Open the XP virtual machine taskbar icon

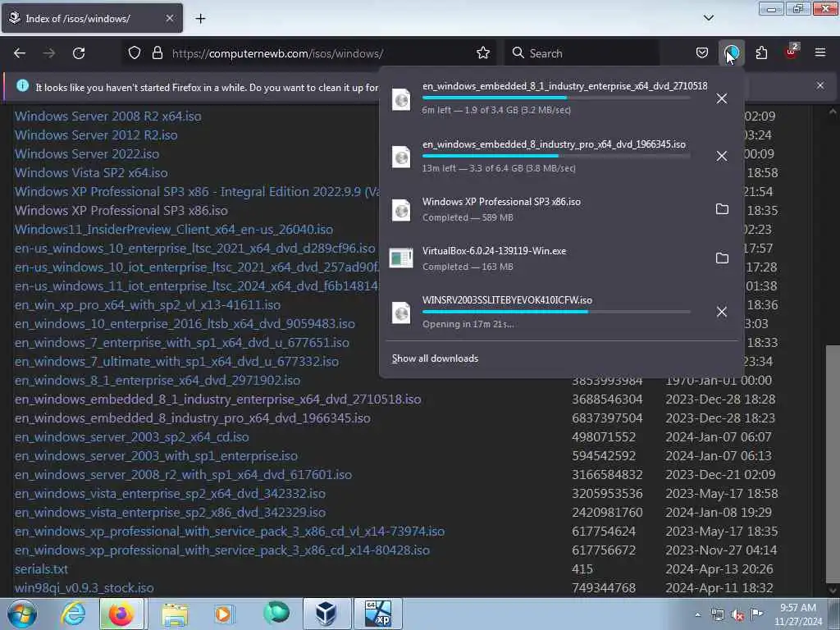point(377,614)
